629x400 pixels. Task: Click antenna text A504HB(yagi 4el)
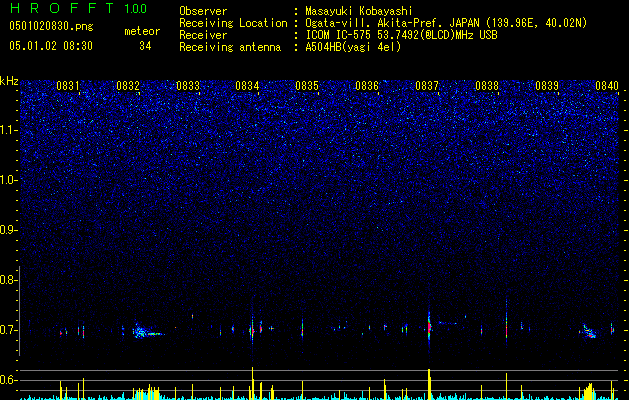coord(353,47)
